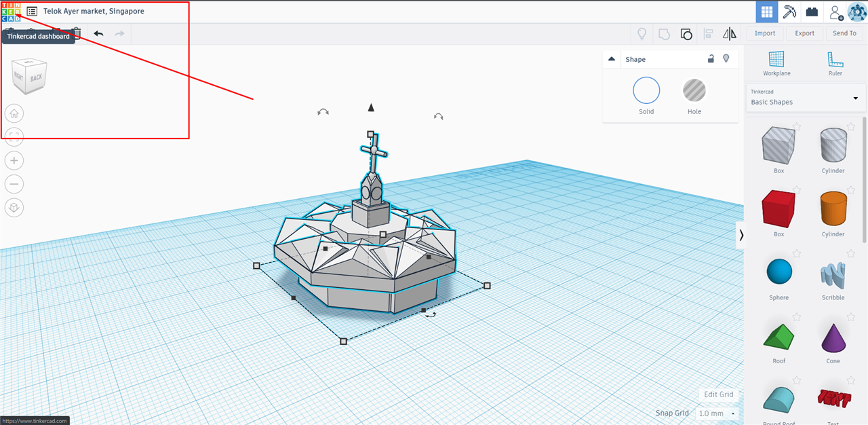The image size is (868, 425).
Task: Click the Group shapes icon
Action: [x=664, y=33]
